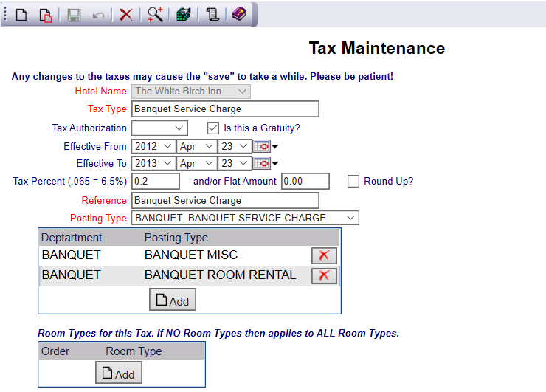Delete the BANQUET MISC posting type row
The width and height of the screenshot is (546, 392).
click(x=324, y=255)
